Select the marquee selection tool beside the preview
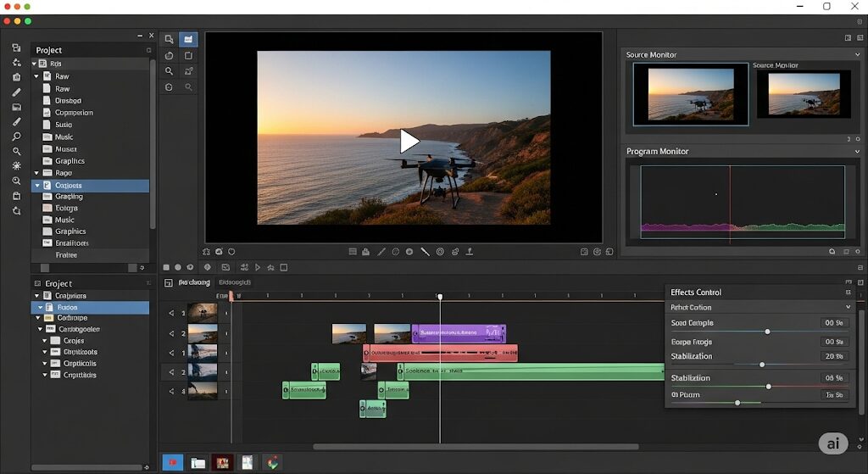The height and width of the screenshot is (474, 868). pyautogui.click(x=170, y=39)
